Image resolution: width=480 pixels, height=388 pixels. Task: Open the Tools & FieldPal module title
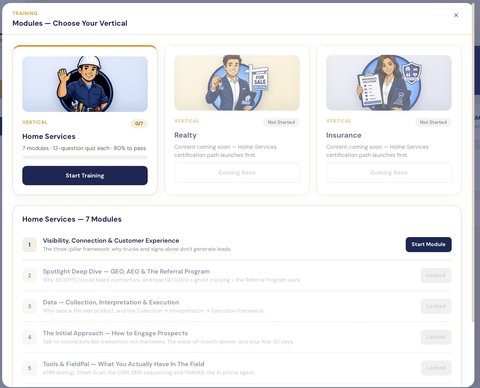point(123,364)
